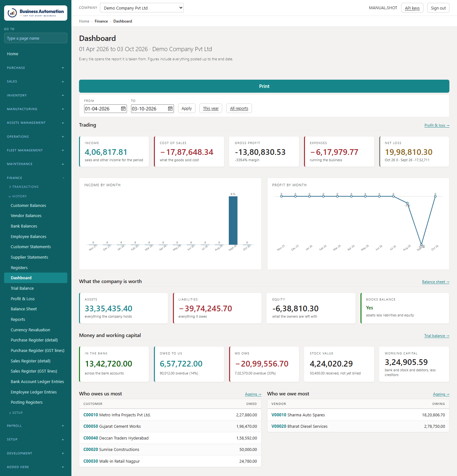Screen dimensions: 457x476
Task: Click the Business Automation logo
Action: click(36, 13)
